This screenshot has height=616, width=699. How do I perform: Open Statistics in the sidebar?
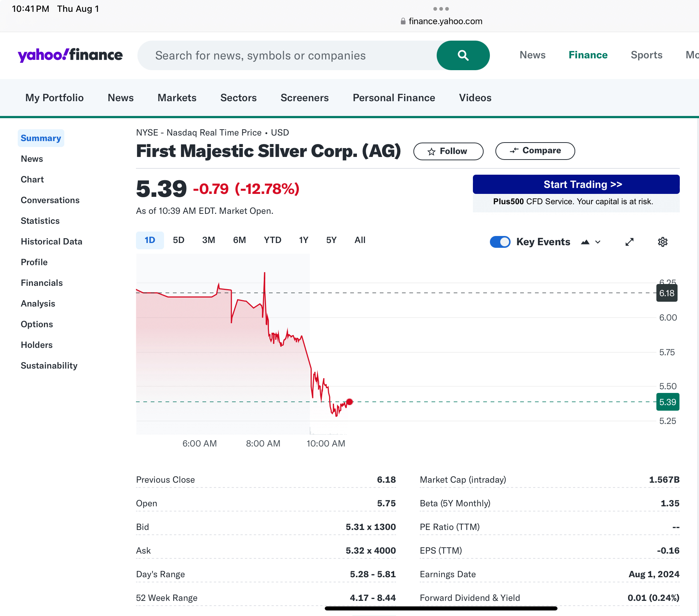pos(40,221)
